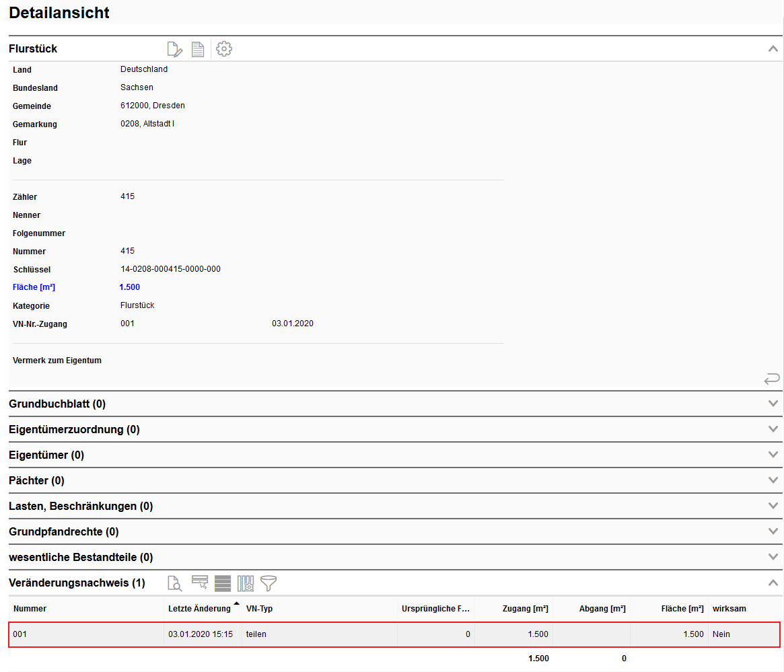Collapse the Veränderungsnachweis section
Viewport: 784px width, 672px height.
(773, 583)
